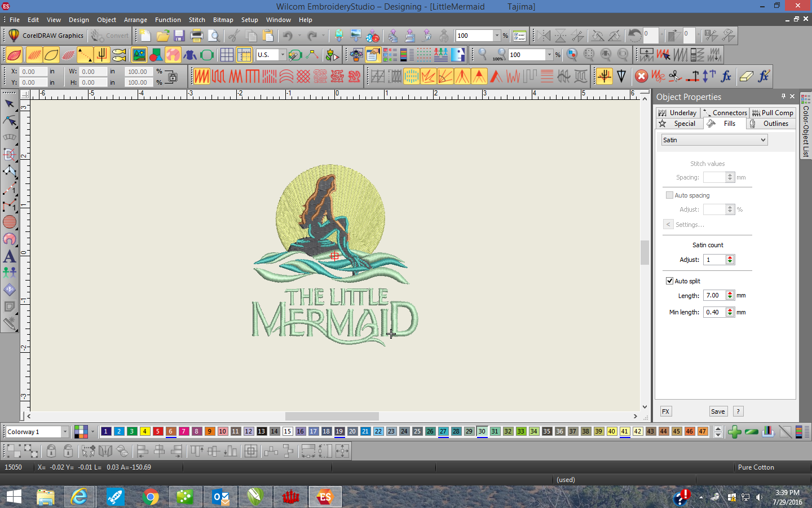This screenshot has height=508, width=812.
Task: Select the arrow Select Object tool
Action: (x=10, y=104)
